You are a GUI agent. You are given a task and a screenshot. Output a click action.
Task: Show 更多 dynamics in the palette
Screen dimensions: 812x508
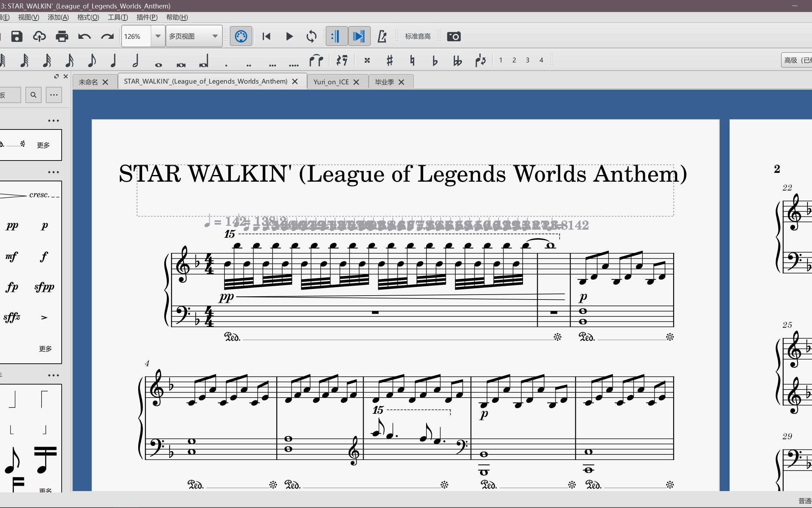[45, 349]
